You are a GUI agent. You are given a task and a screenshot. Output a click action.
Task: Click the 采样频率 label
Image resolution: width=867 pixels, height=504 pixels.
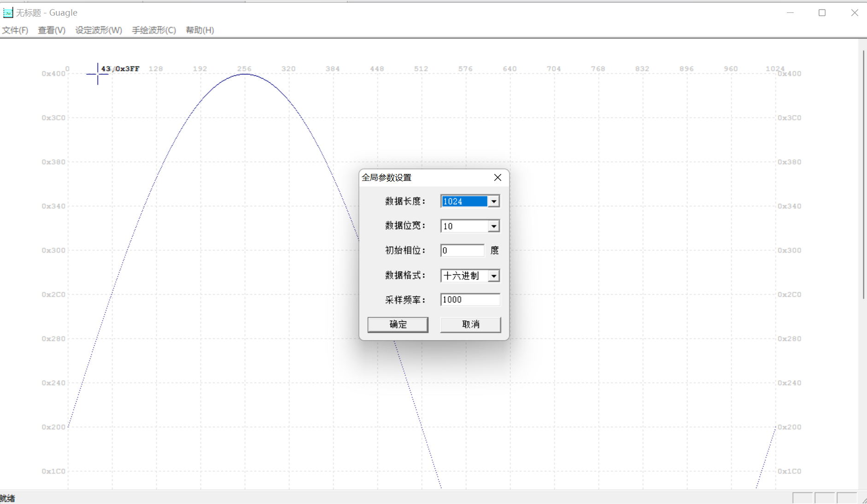tap(405, 300)
